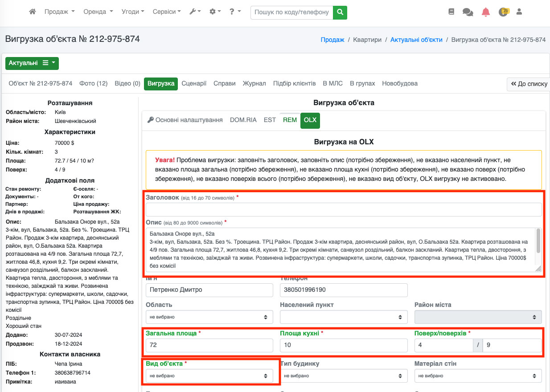Open the gear settings menu

(215, 12)
